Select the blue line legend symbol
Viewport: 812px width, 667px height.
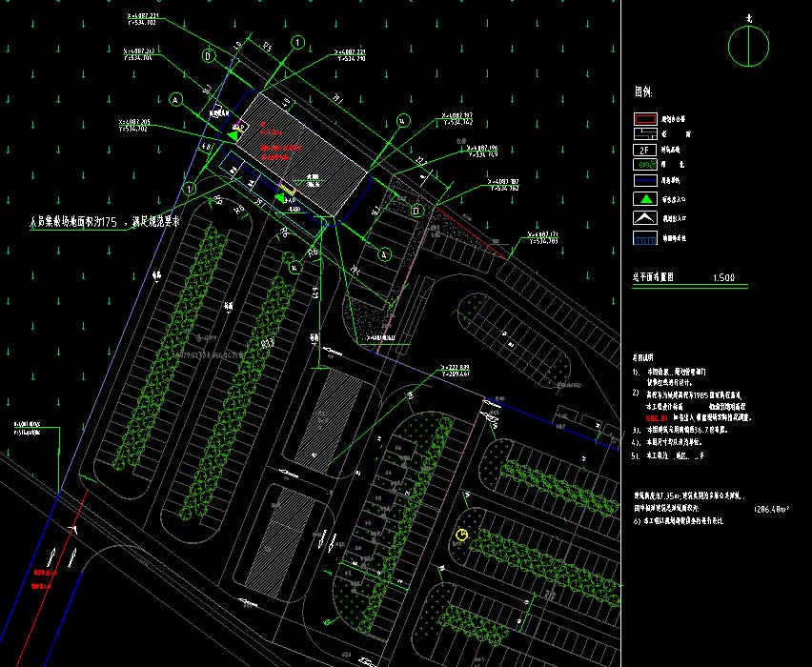pos(646,178)
